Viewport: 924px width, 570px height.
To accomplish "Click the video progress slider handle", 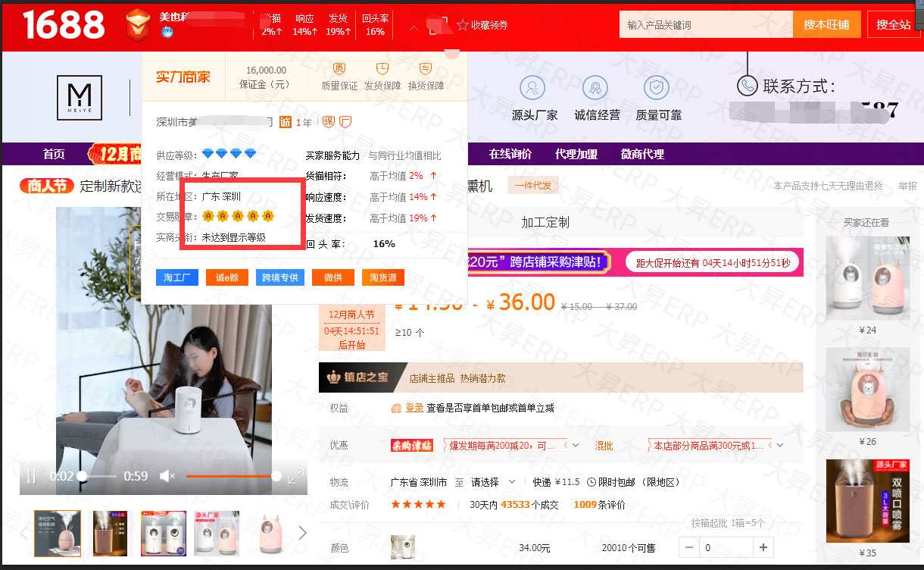I will [x=82, y=476].
